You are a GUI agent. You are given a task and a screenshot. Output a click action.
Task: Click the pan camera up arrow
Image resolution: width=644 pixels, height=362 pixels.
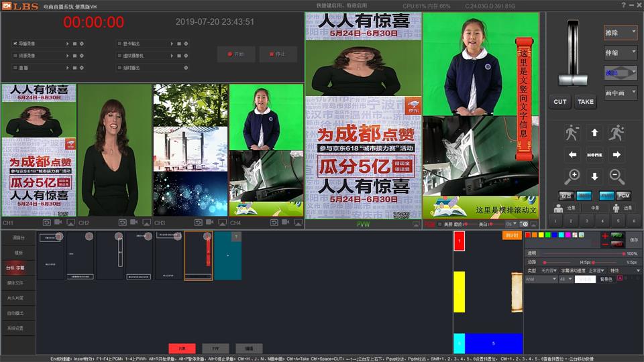tap(594, 133)
